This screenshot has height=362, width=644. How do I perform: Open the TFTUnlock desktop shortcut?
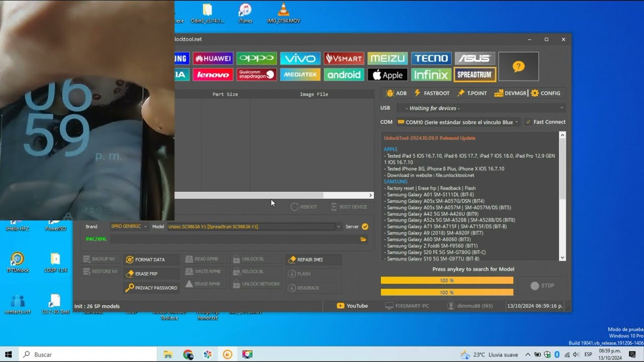[18, 262]
